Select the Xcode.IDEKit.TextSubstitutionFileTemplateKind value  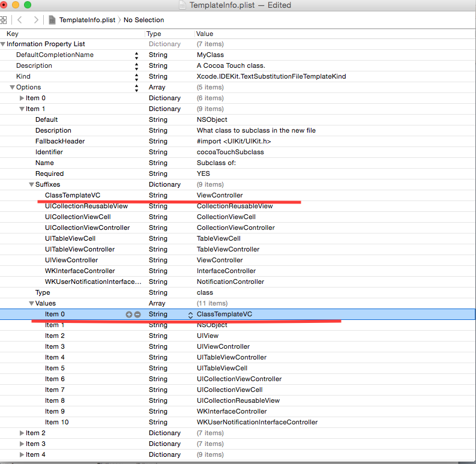271,76
